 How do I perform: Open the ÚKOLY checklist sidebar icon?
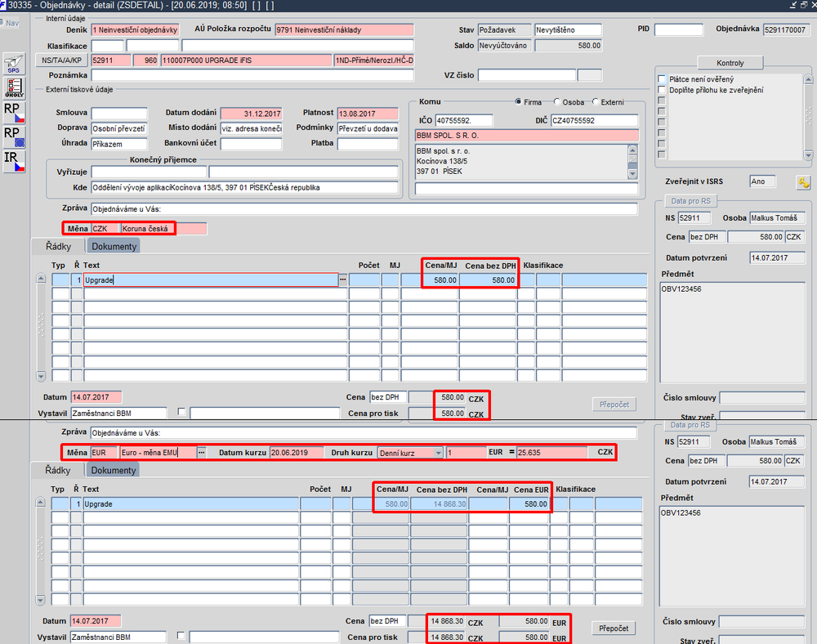(x=14, y=88)
